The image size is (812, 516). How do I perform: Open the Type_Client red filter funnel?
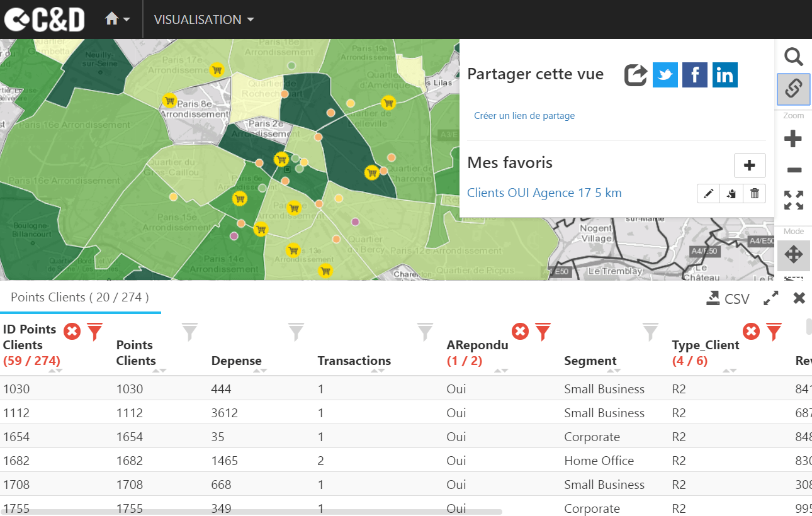pos(774,332)
